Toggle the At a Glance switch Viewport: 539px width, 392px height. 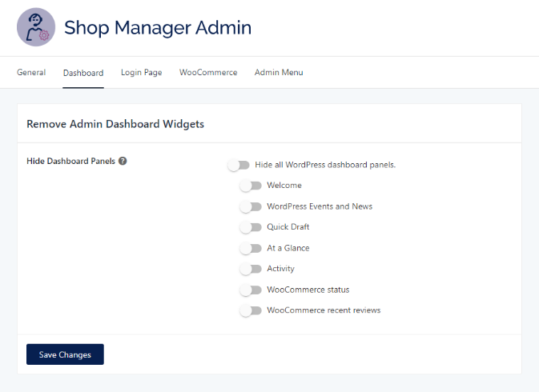click(251, 248)
